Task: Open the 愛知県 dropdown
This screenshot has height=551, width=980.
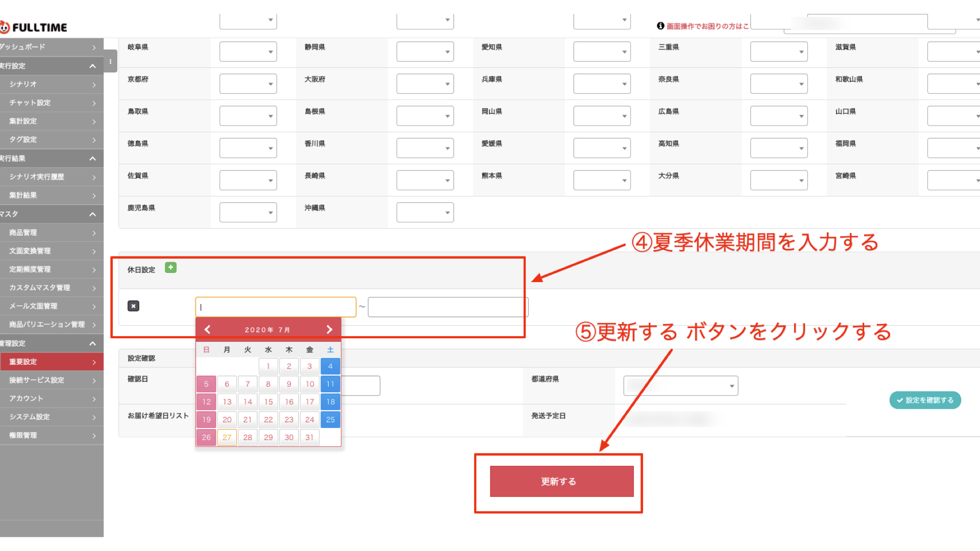Action: (x=602, y=52)
